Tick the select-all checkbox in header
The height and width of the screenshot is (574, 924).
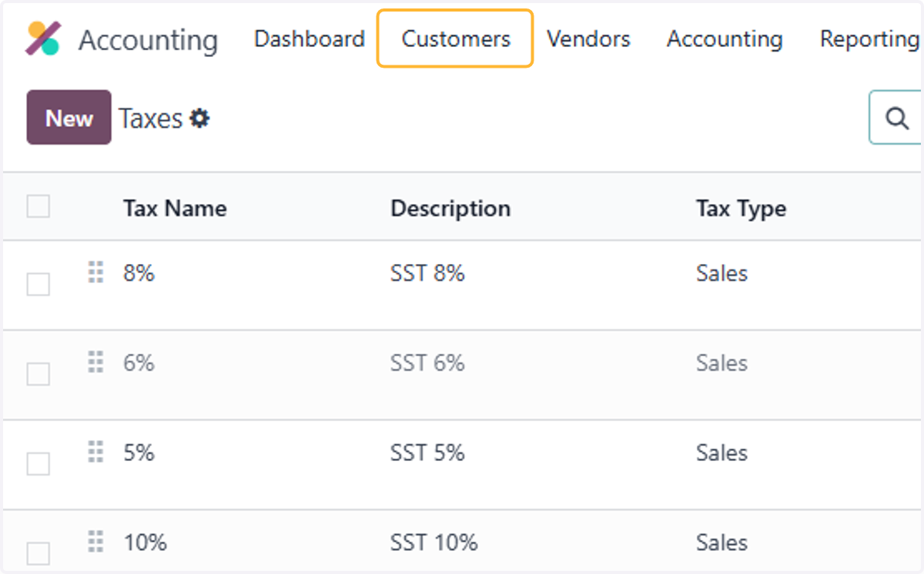pyautogui.click(x=38, y=206)
